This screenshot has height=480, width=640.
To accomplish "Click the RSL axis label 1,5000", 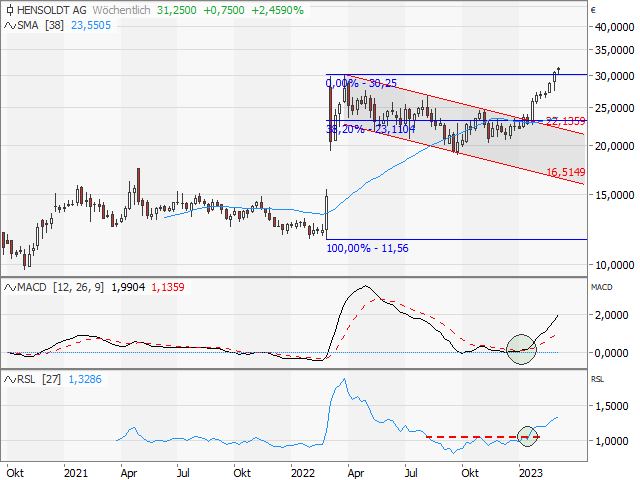I will (611, 406).
